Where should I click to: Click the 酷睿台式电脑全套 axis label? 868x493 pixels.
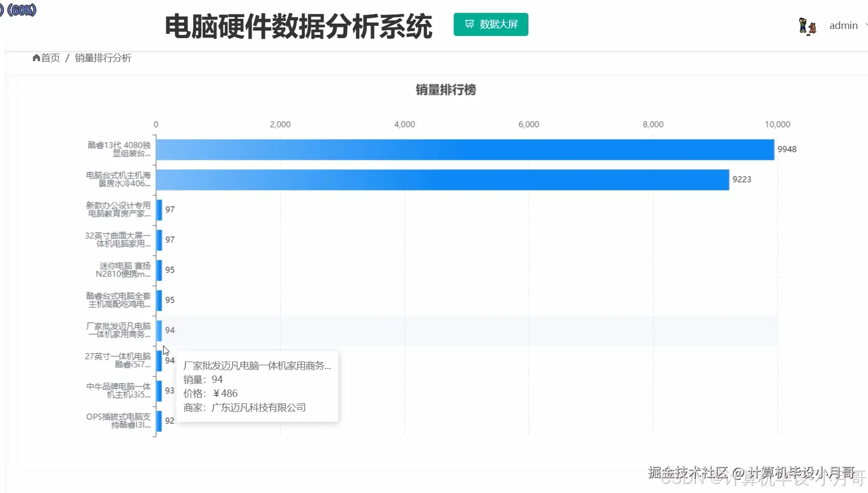tap(119, 300)
